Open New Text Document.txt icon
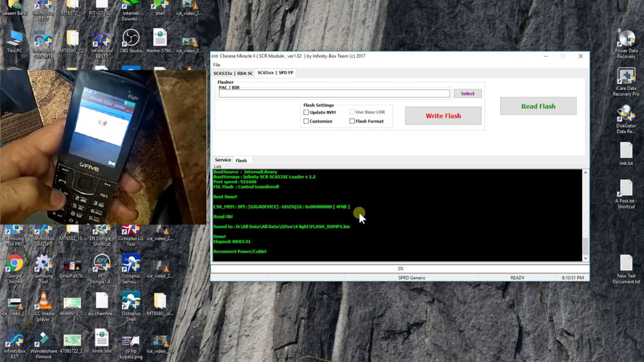 pyautogui.click(x=626, y=269)
